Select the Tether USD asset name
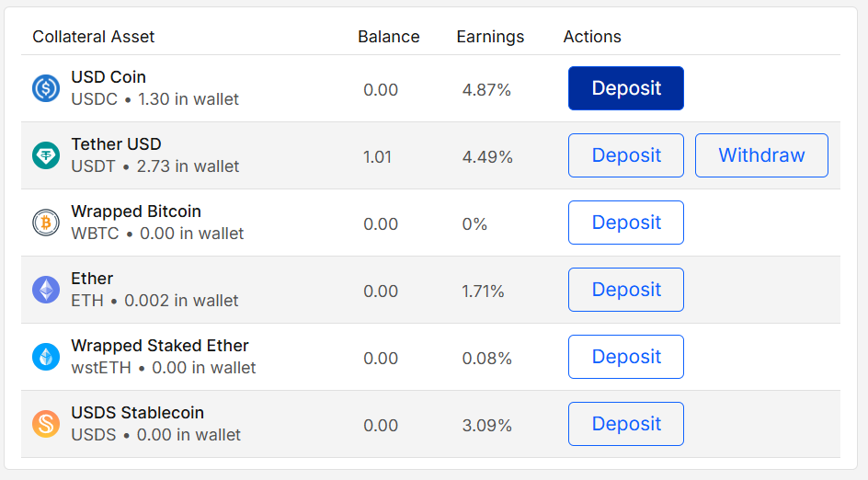 pos(116,144)
